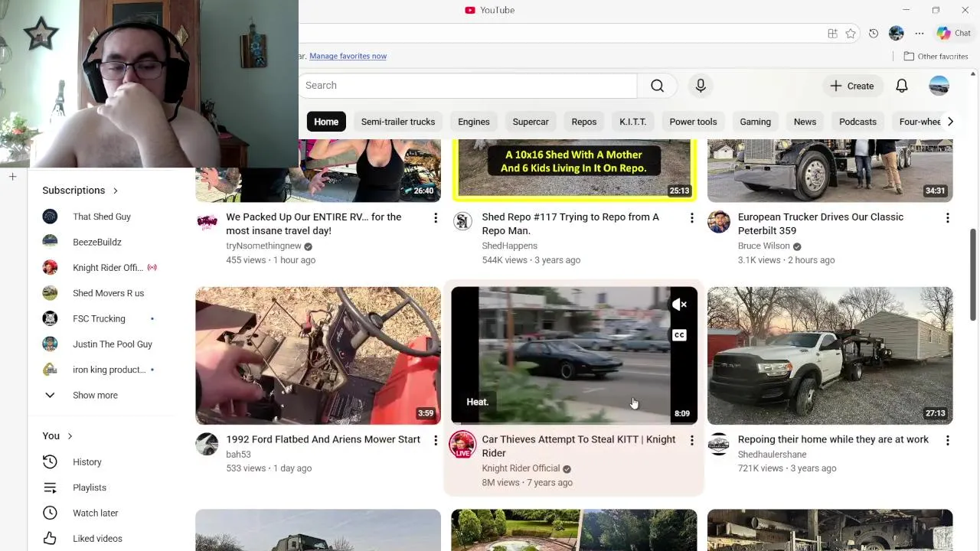Image resolution: width=980 pixels, height=551 pixels.
Task: Click the Create button
Action: [x=851, y=86]
